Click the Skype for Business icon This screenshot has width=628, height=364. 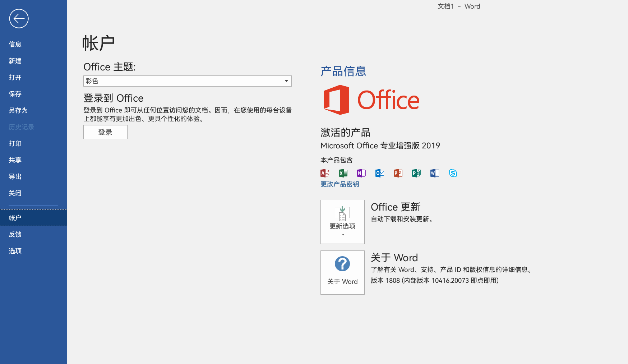[453, 173]
